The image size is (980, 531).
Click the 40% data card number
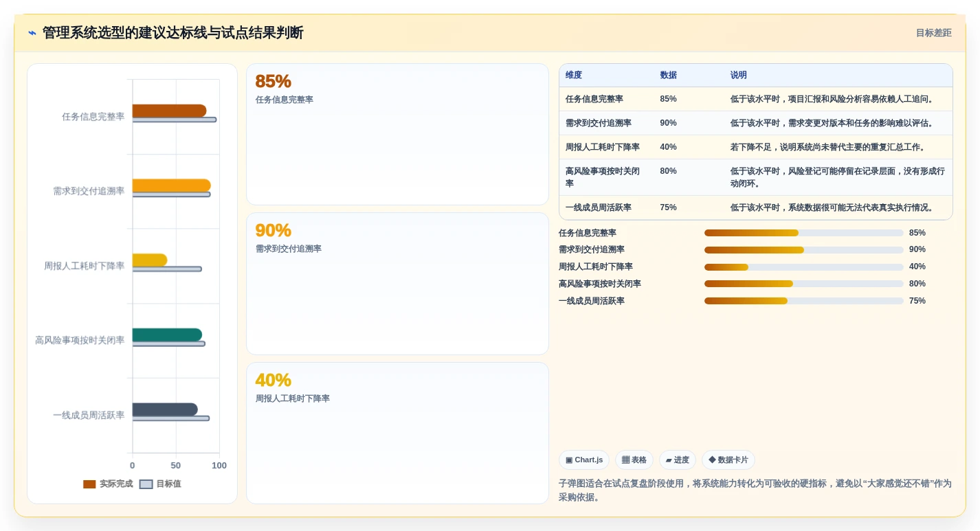point(273,380)
